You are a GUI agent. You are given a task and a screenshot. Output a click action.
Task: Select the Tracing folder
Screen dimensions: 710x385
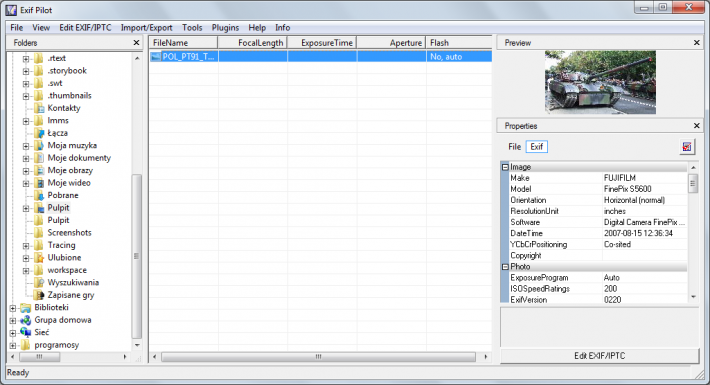(x=62, y=245)
